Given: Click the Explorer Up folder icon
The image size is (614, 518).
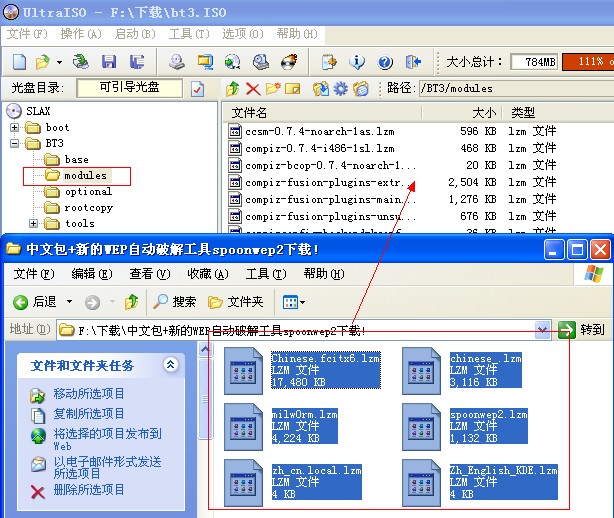Looking at the screenshot, I should coord(132,302).
